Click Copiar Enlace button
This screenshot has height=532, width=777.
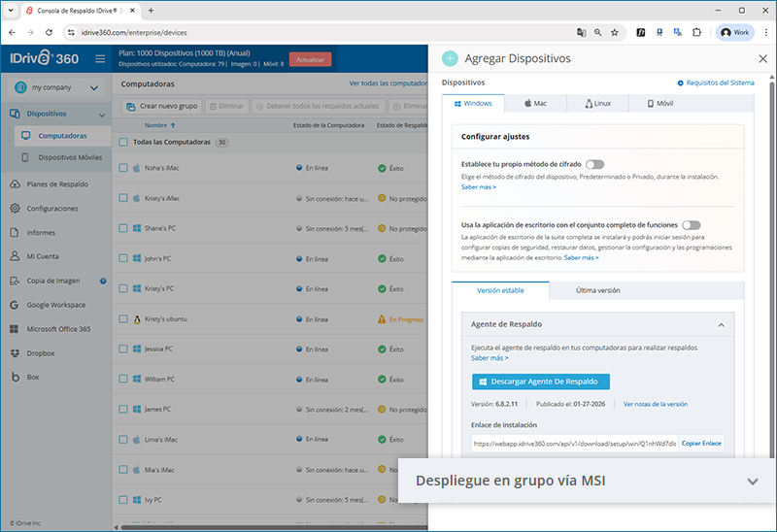[x=701, y=444]
